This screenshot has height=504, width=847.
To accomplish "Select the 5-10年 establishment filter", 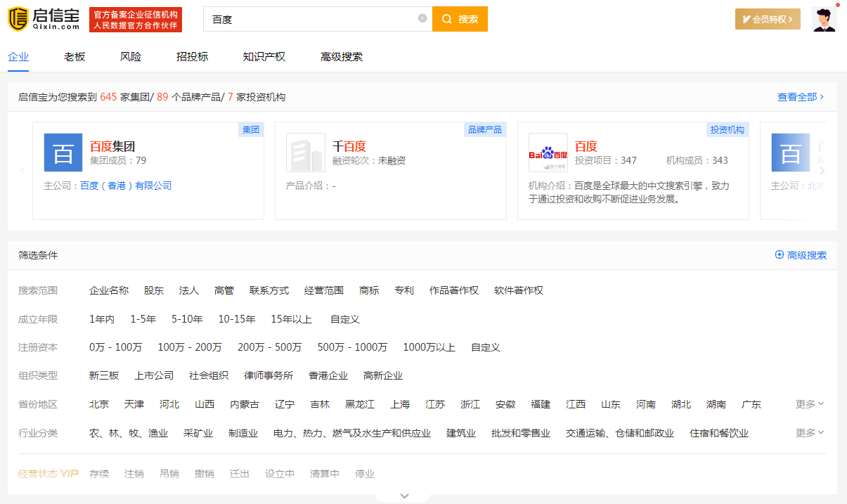I will [x=187, y=319].
